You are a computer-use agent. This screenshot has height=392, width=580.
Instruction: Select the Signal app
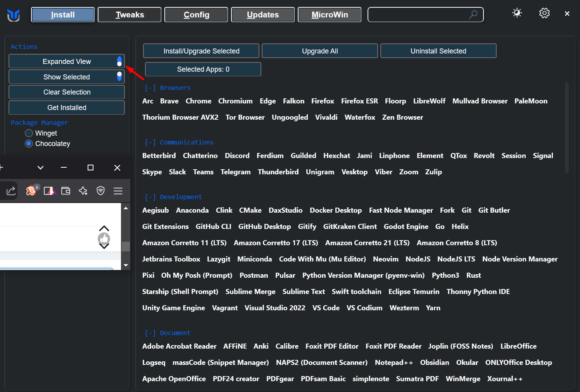(x=543, y=156)
